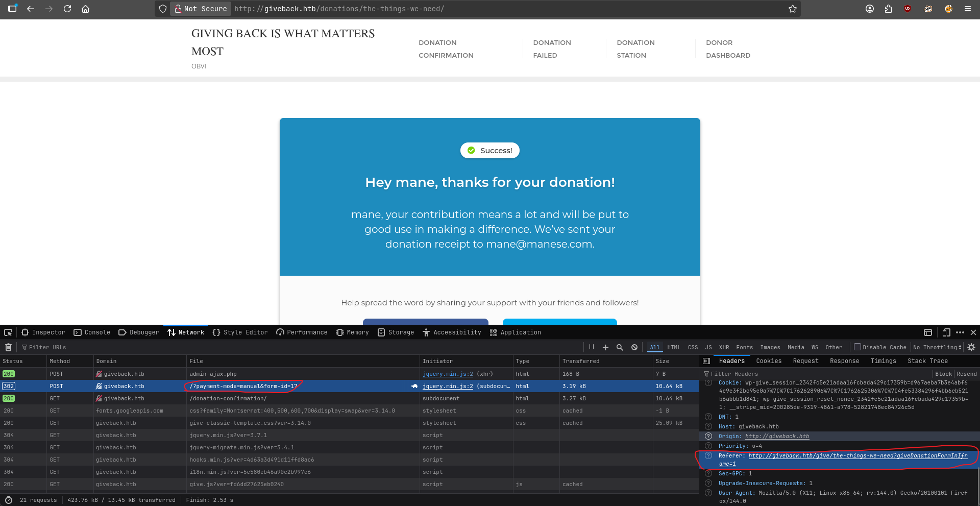Open request blocking icon in Network toolbar

tap(634, 347)
